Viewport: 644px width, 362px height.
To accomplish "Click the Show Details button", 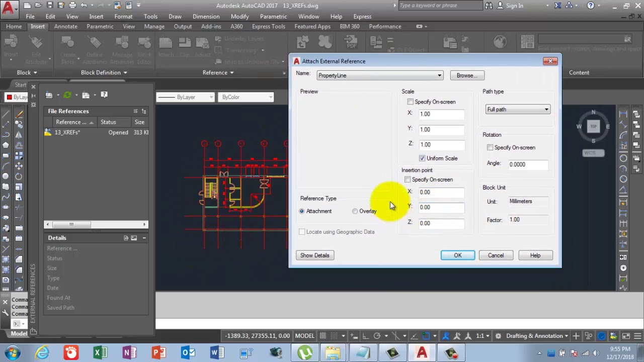I will [x=314, y=255].
